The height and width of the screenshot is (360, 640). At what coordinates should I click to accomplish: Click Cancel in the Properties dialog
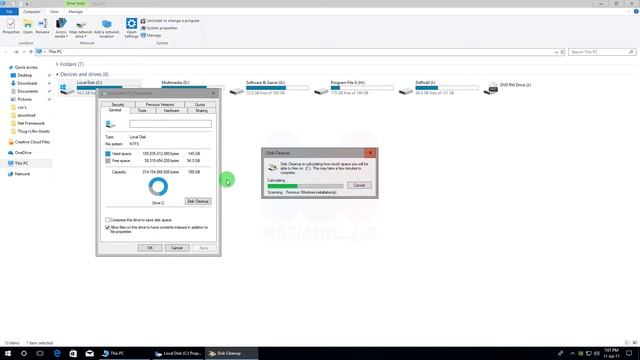[x=177, y=248]
